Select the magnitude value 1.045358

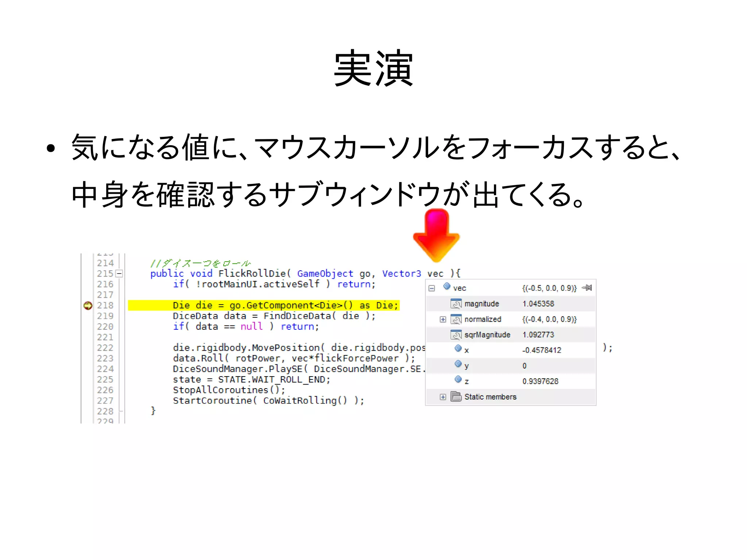pos(538,304)
